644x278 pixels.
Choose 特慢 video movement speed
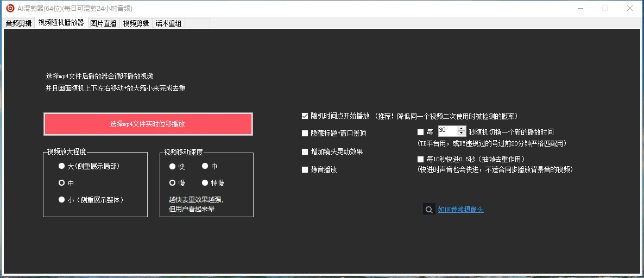(x=205, y=183)
